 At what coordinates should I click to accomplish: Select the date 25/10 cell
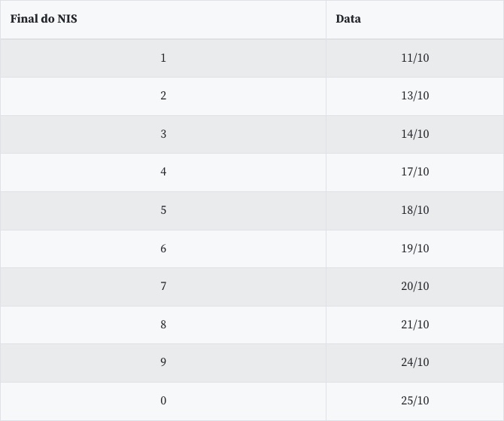[x=414, y=401]
